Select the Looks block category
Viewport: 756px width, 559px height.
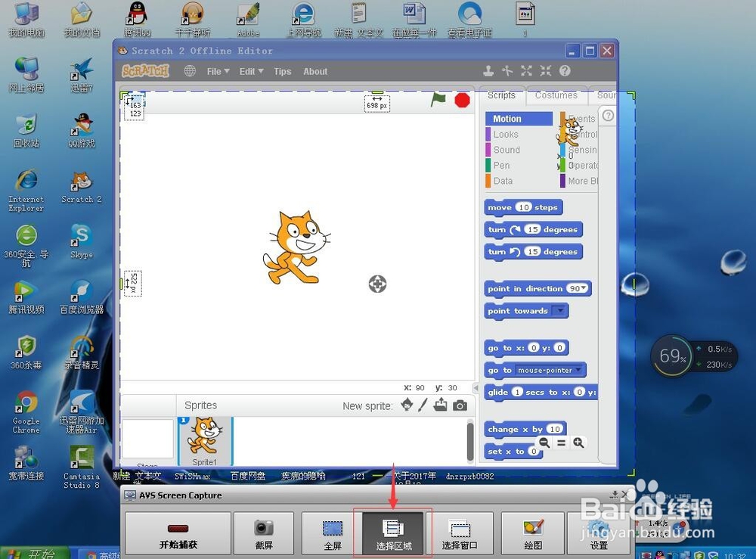click(505, 134)
